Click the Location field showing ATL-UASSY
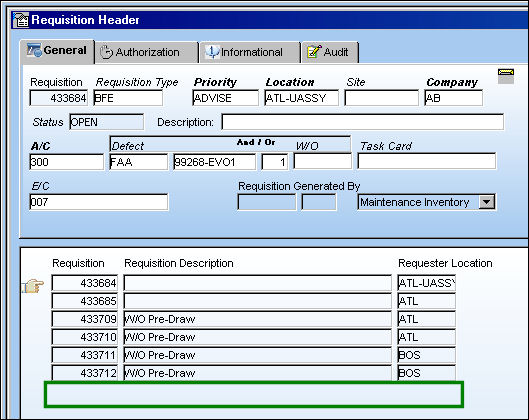Screen dimensions: 529x420 (x=302, y=98)
